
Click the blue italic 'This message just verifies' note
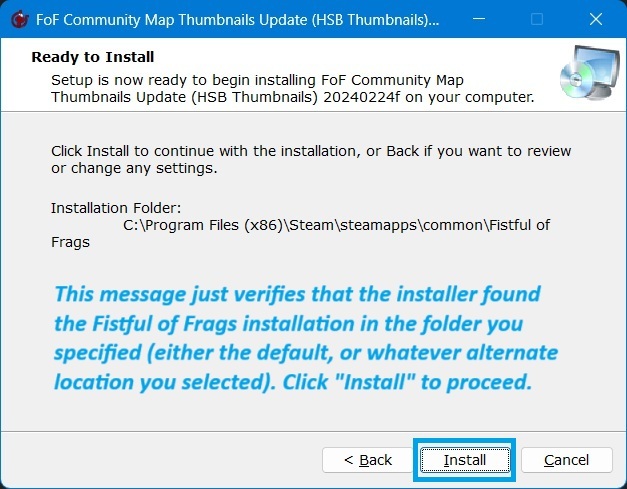coord(306,338)
